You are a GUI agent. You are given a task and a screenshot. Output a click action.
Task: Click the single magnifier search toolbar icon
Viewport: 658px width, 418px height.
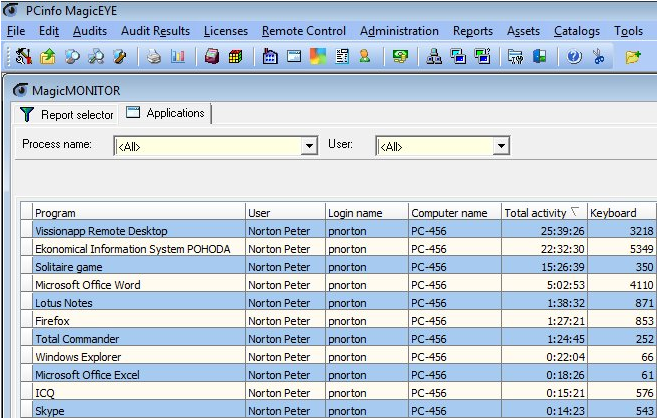[72, 56]
